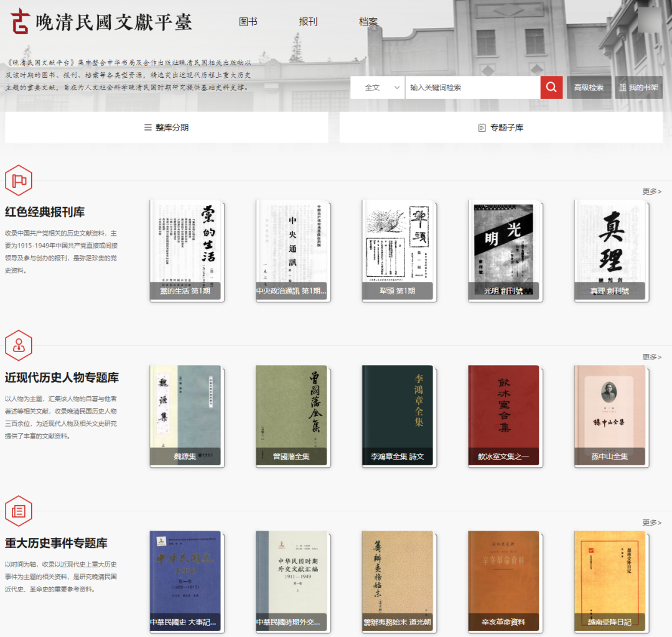Click the red magnifier search button

[x=551, y=88]
